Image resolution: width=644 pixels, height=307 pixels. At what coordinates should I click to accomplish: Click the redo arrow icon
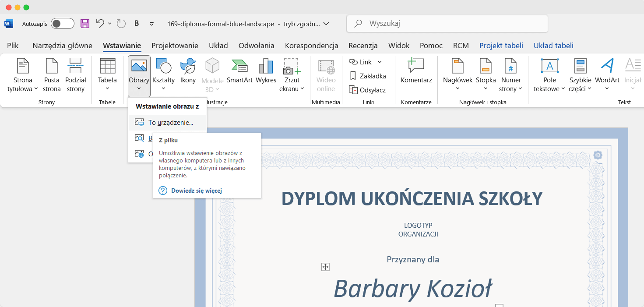click(121, 24)
